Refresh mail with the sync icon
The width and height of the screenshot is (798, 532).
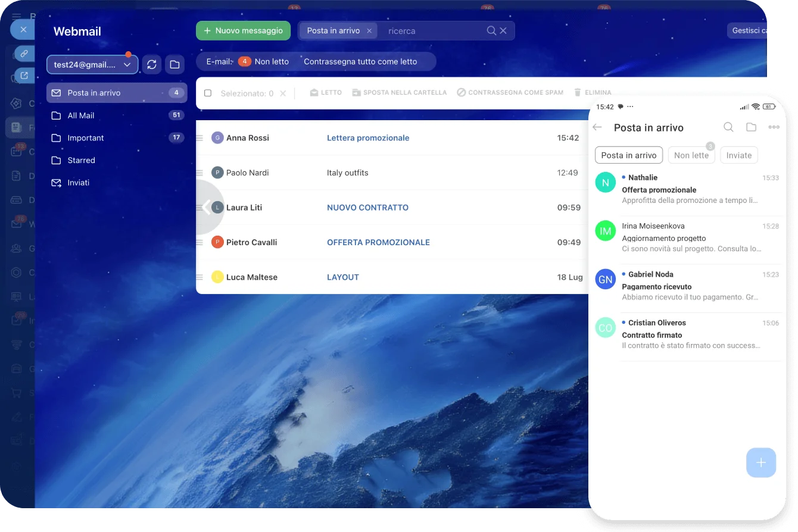[x=152, y=64]
